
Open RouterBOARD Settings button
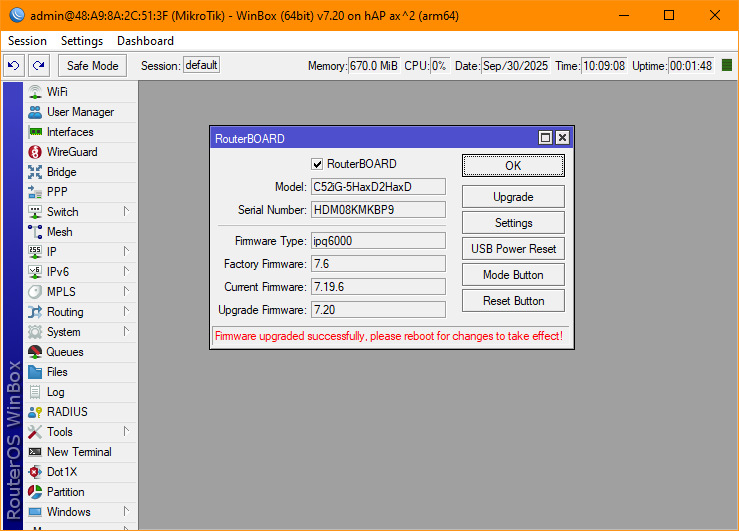click(x=513, y=222)
